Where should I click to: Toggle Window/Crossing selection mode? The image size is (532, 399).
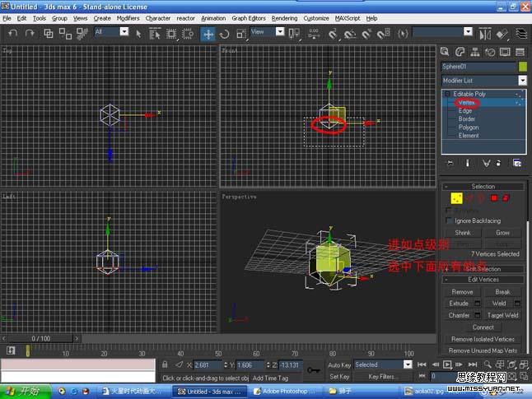pyautogui.click(x=188, y=34)
